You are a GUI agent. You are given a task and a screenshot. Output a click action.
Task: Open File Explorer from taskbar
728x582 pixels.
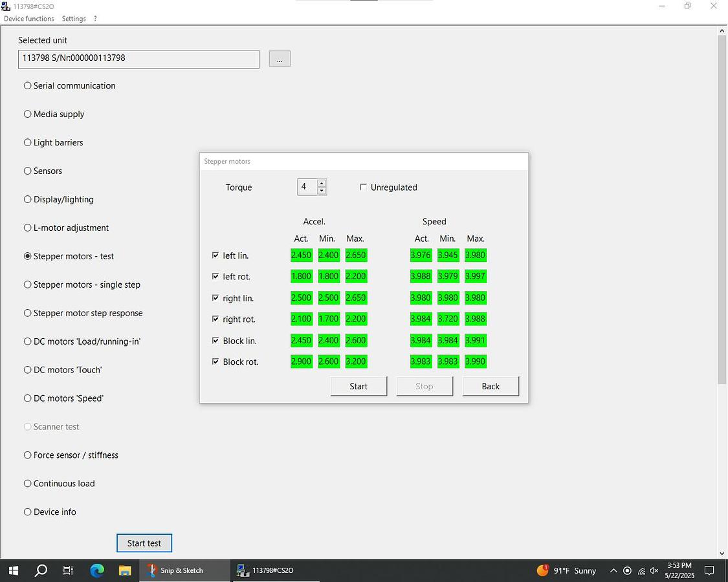[125, 570]
